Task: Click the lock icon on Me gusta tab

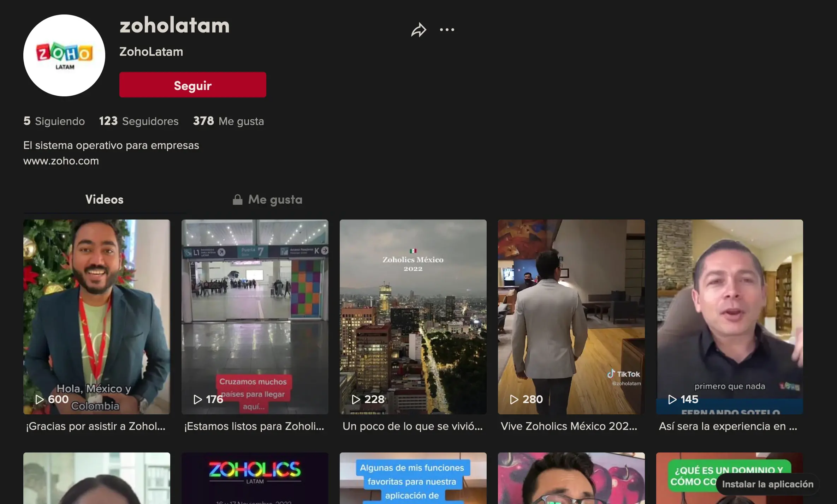Action: (237, 200)
